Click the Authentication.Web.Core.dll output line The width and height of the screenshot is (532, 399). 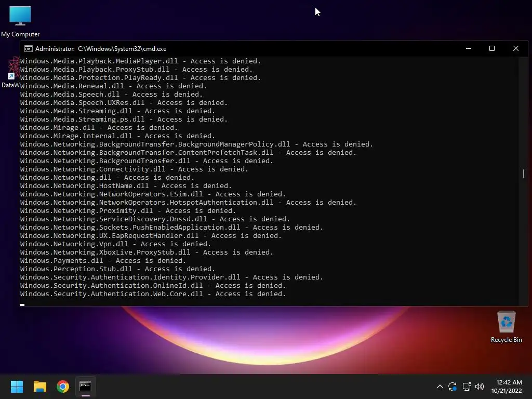(153, 294)
